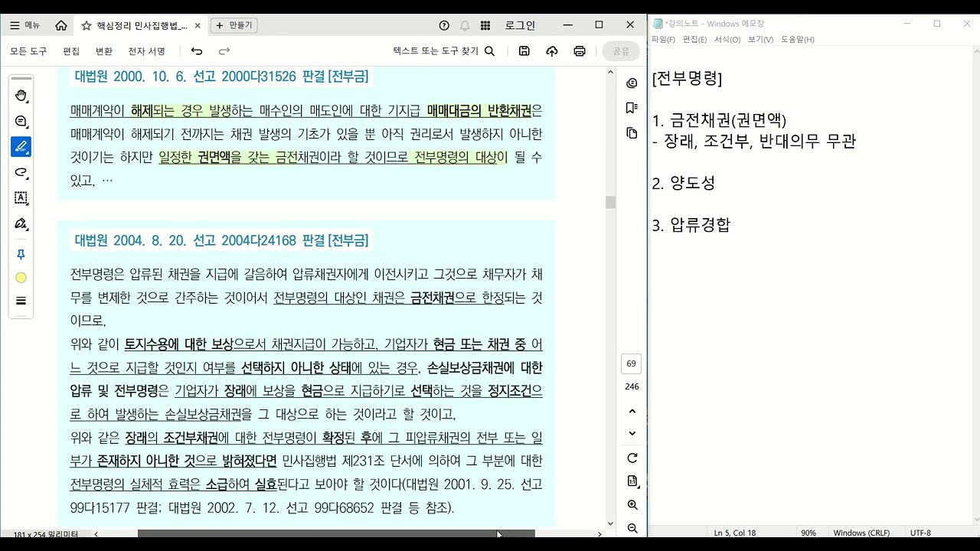Open 파일(F) menu in Notepad
This screenshot has height=551, width=980.
click(x=663, y=39)
